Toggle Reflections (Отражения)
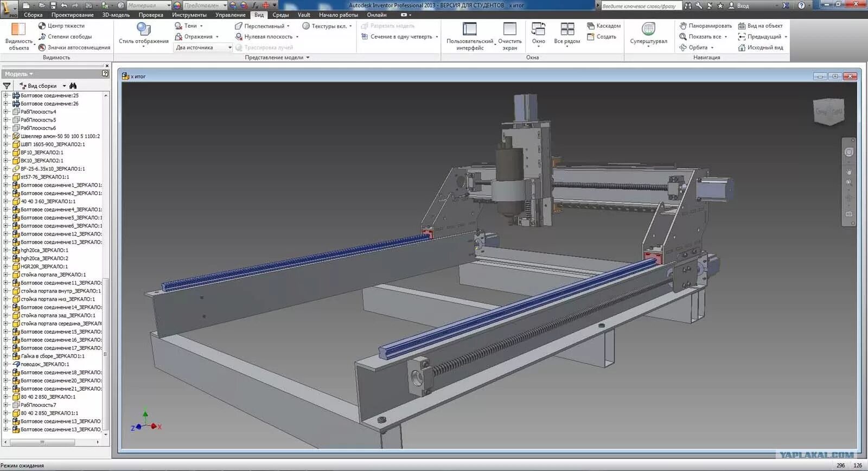Viewport: 868px width, 471px height. [196, 36]
